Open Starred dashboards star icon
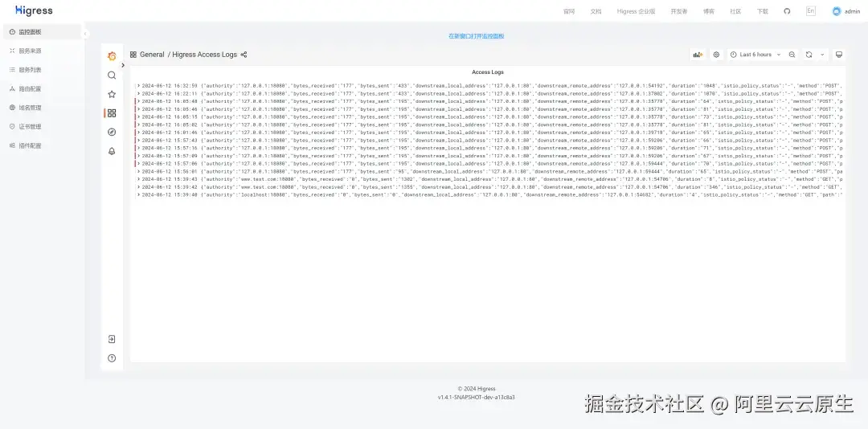Screen dimensions: 868x429 tap(112, 94)
